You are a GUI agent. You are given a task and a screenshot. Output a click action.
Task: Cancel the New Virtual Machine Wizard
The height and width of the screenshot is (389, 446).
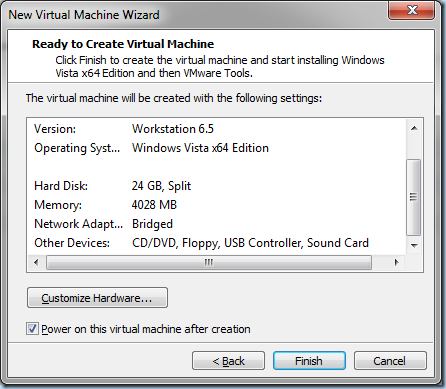pyautogui.click(x=390, y=361)
